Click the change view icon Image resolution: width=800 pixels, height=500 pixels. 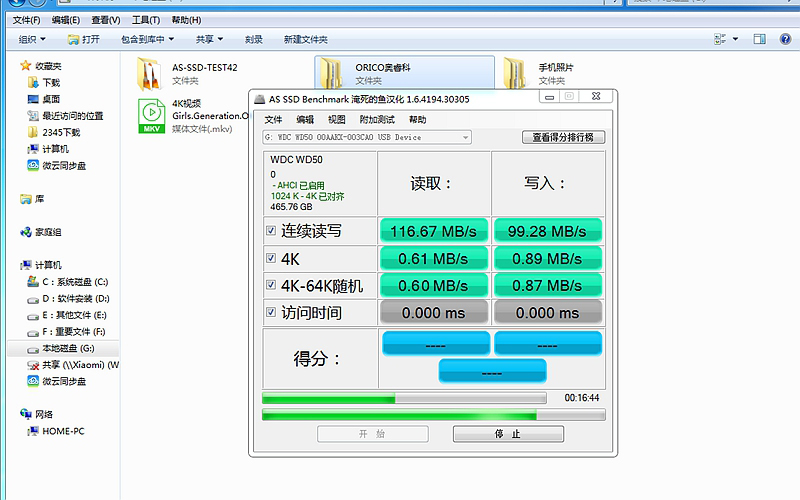(x=720, y=39)
